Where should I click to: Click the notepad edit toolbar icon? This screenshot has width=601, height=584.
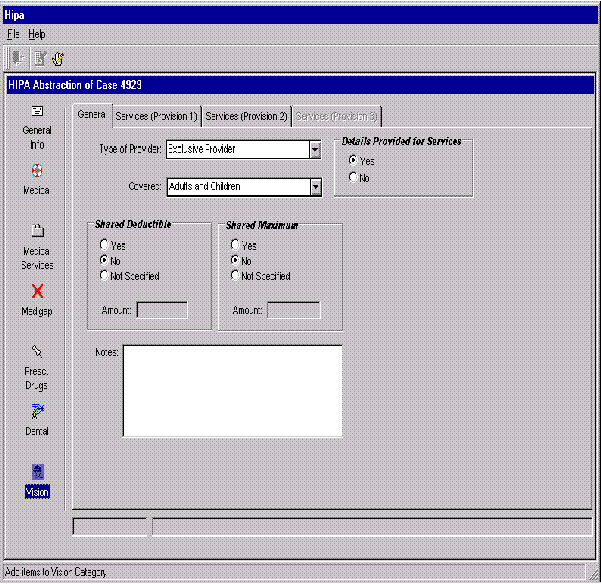[x=39, y=57]
